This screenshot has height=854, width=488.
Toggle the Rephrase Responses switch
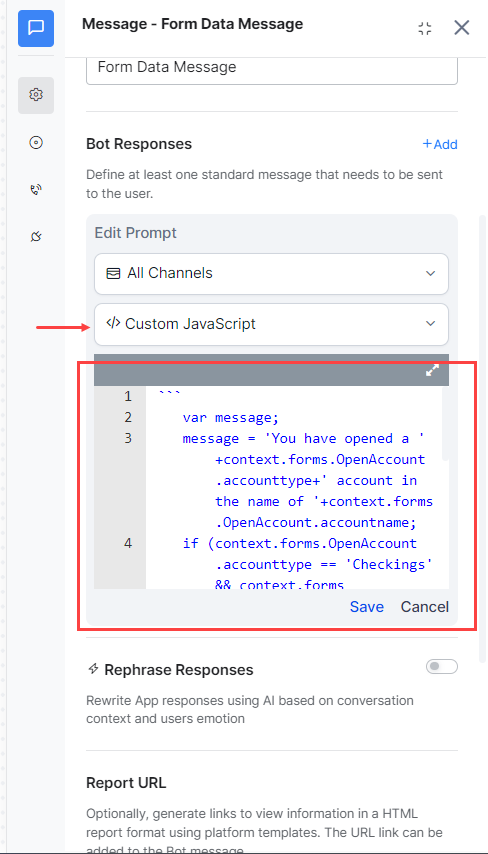[x=442, y=667]
